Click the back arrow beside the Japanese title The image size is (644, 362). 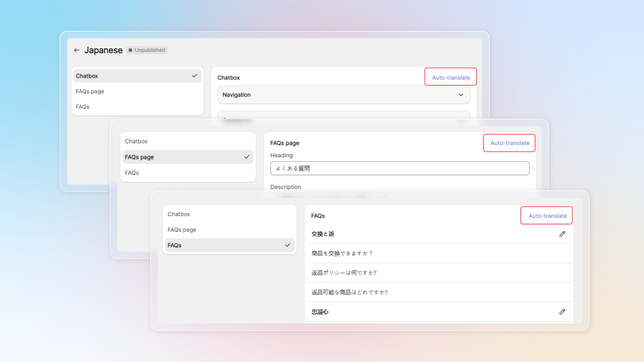[x=77, y=50]
